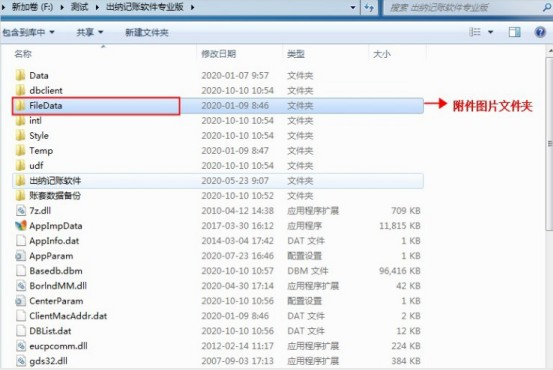Open the help question mark icon
The image size is (553, 370).
pyautogui.click(x=540, y=32)
